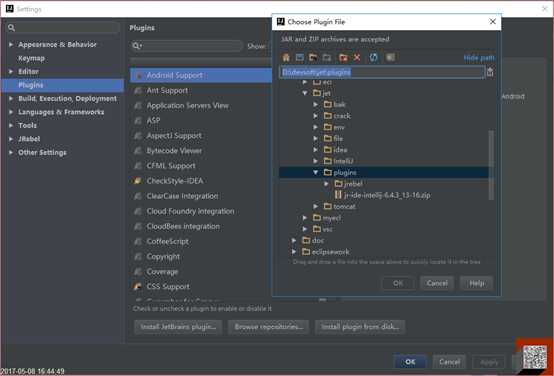Select Application Servers View plugin
Viewport: 554px width, 376px height.
tap(201, 106)
